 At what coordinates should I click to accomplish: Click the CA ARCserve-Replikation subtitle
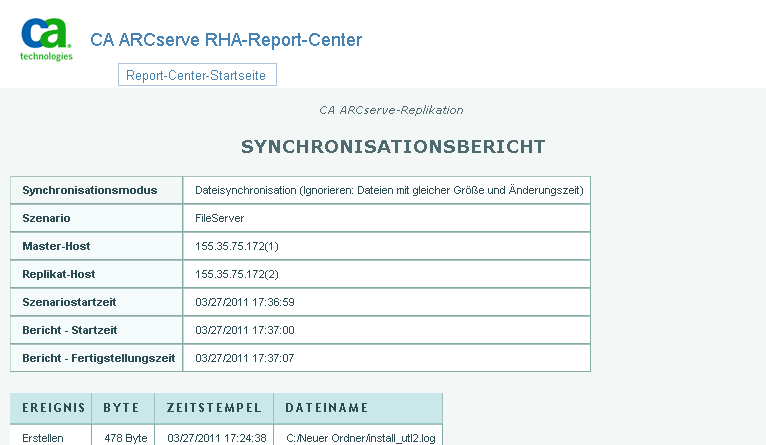pyautogui.click(x=391, y=110)
